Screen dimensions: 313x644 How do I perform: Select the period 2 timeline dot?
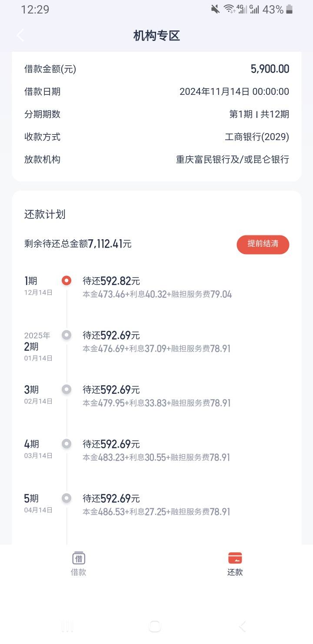click(67, 335)
